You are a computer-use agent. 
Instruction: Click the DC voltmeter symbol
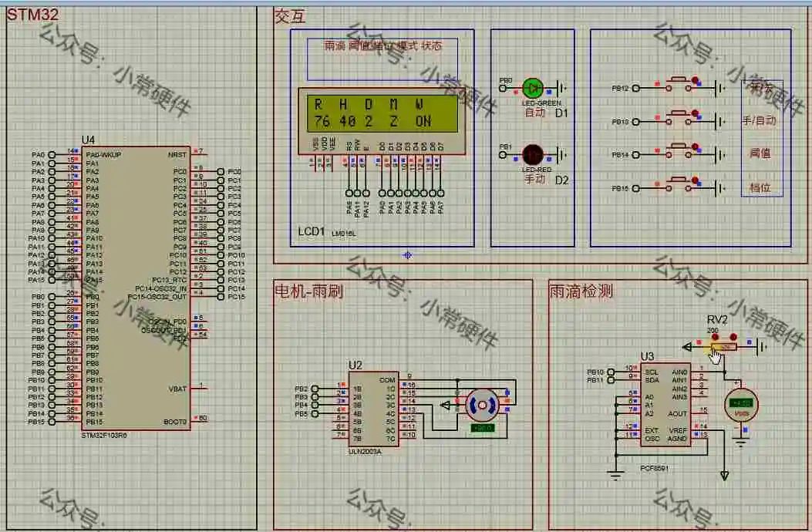click(x=741, y=405)
